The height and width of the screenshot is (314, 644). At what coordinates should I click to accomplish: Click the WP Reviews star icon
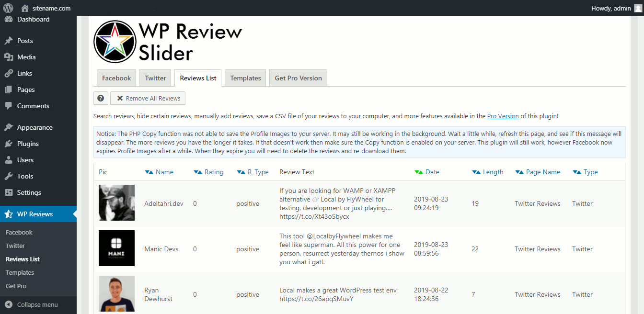9,214
